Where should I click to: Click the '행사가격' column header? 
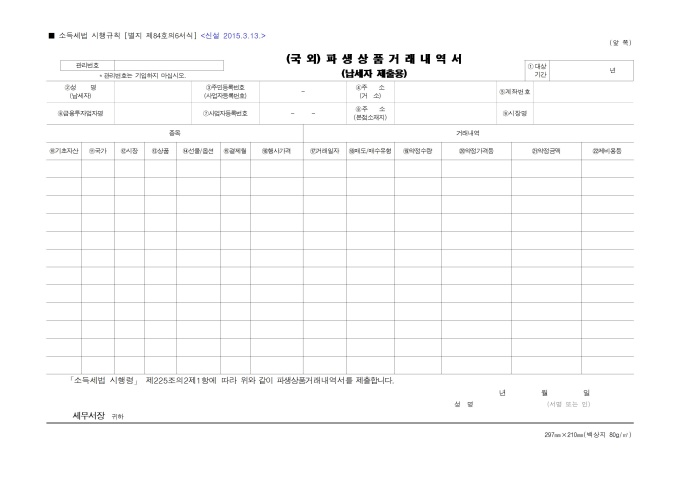[x=276, y=151]
